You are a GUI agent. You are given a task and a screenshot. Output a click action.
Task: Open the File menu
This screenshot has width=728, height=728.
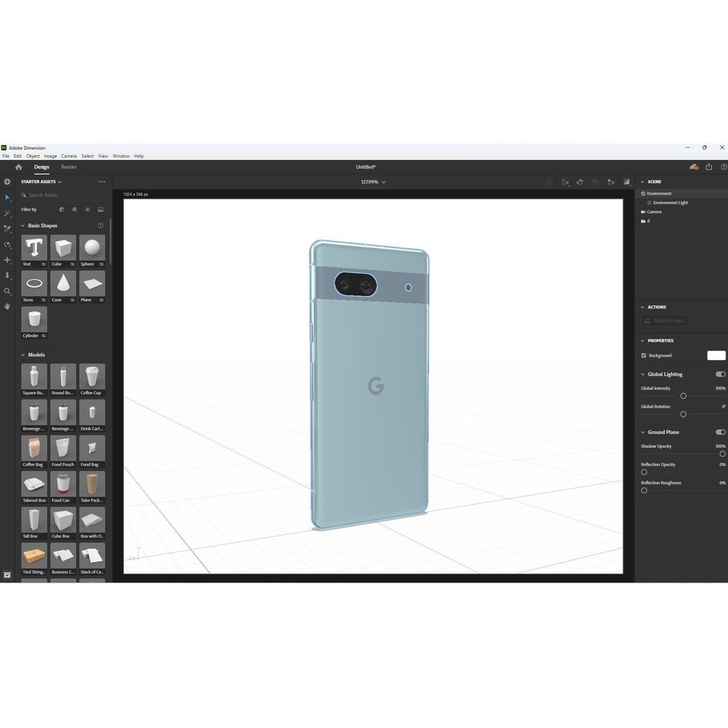[5, 156]
